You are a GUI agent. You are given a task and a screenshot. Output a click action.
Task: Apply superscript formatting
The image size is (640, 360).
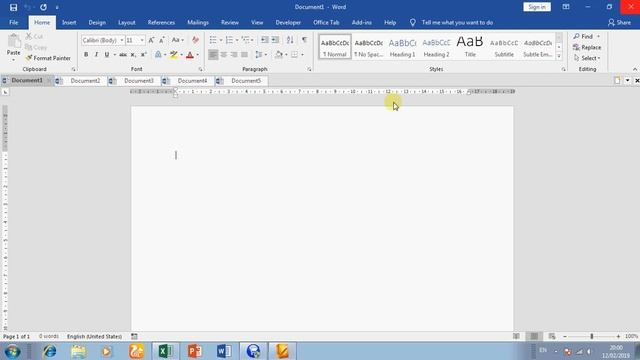point(143,55)
